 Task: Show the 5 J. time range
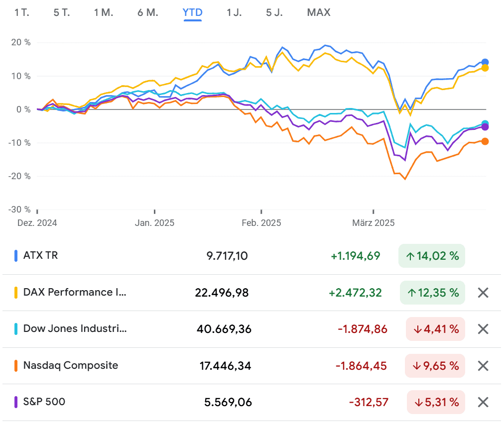click(x=274, y=12)
